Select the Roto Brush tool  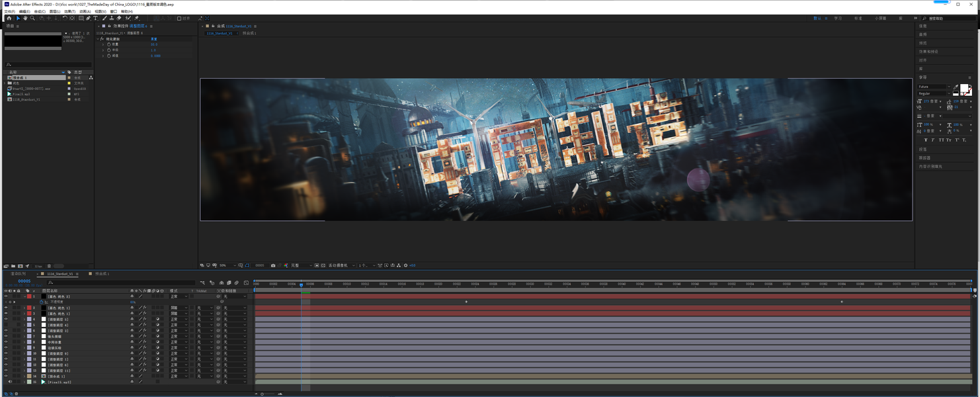point(128,19)
